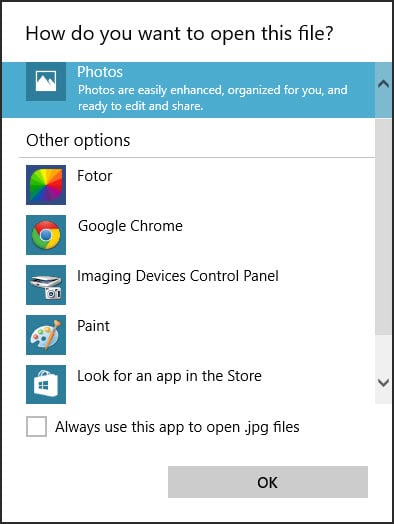Confirm with the OK button

[268, 482]
